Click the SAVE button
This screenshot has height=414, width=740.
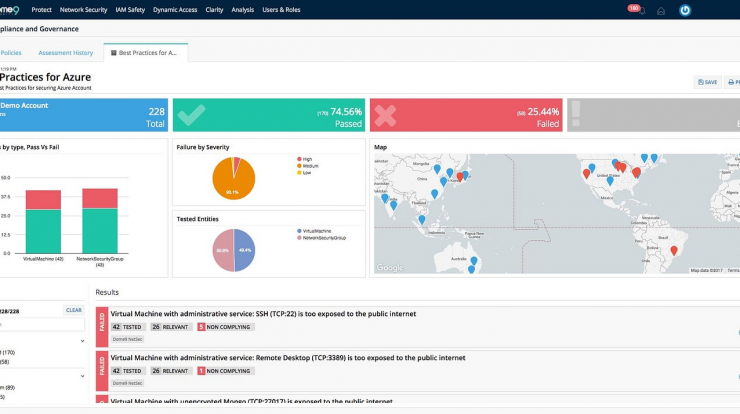[x=707, y=82]
